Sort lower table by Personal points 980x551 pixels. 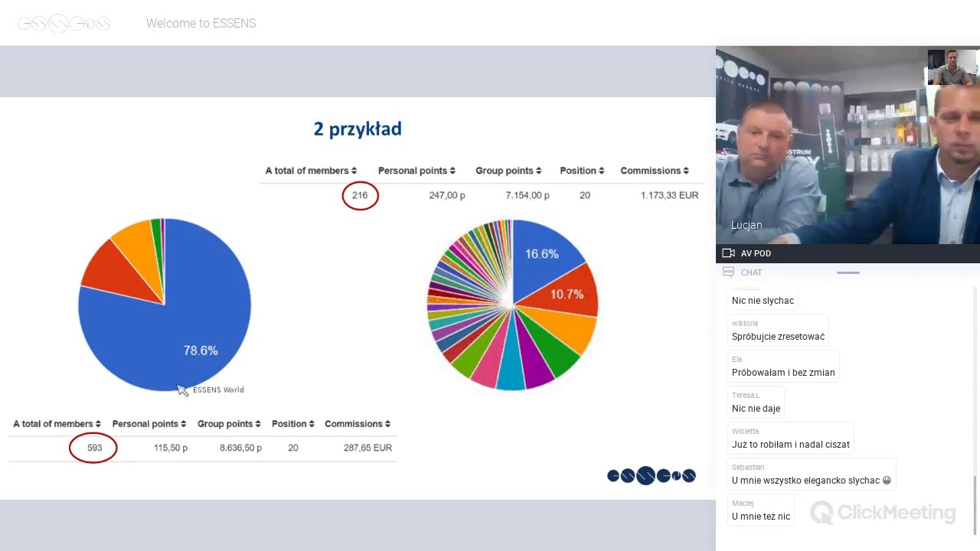coord(149,424)
